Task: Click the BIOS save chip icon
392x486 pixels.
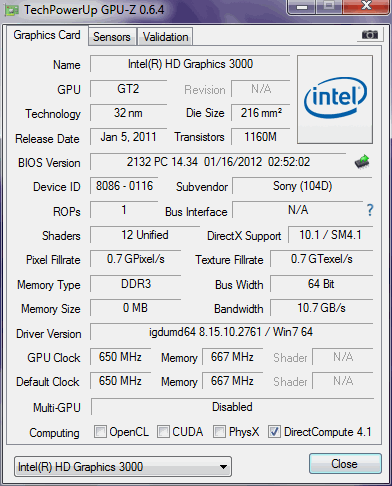Action: click(362, 162)
